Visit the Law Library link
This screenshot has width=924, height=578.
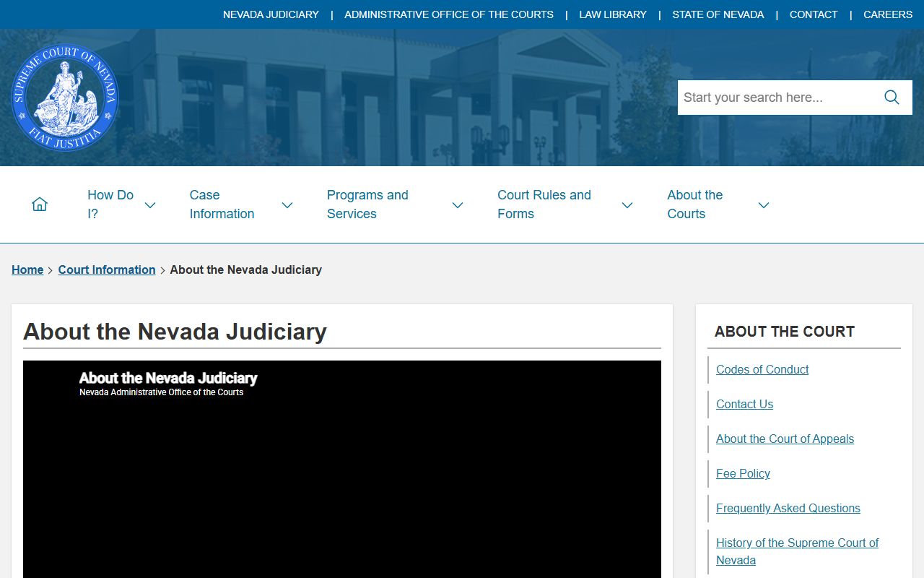tap(613, 14)
